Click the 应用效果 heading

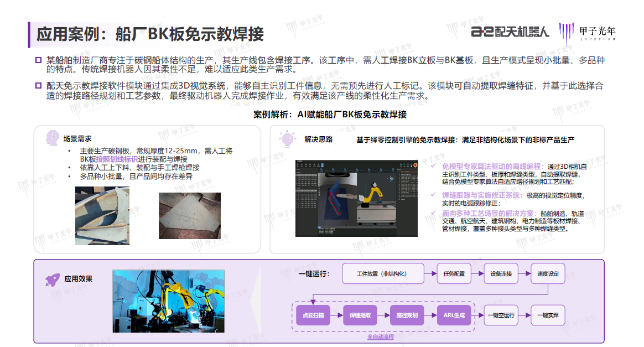click(x=79, y=279)
